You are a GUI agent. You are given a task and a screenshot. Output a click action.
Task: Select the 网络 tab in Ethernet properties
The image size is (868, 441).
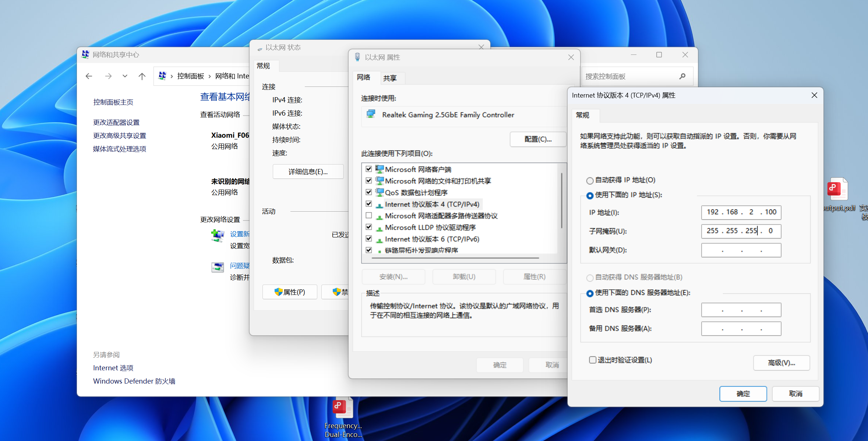tap(363, 77)
